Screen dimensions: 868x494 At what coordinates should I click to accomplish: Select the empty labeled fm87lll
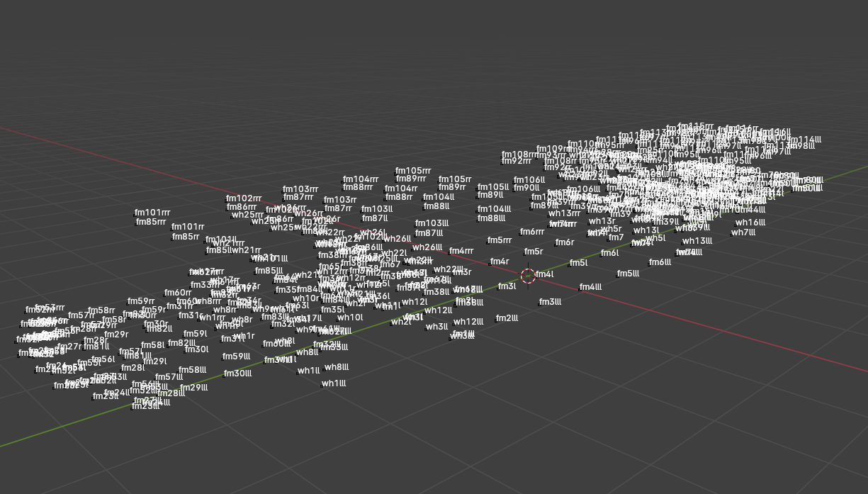tap(429, 233)
